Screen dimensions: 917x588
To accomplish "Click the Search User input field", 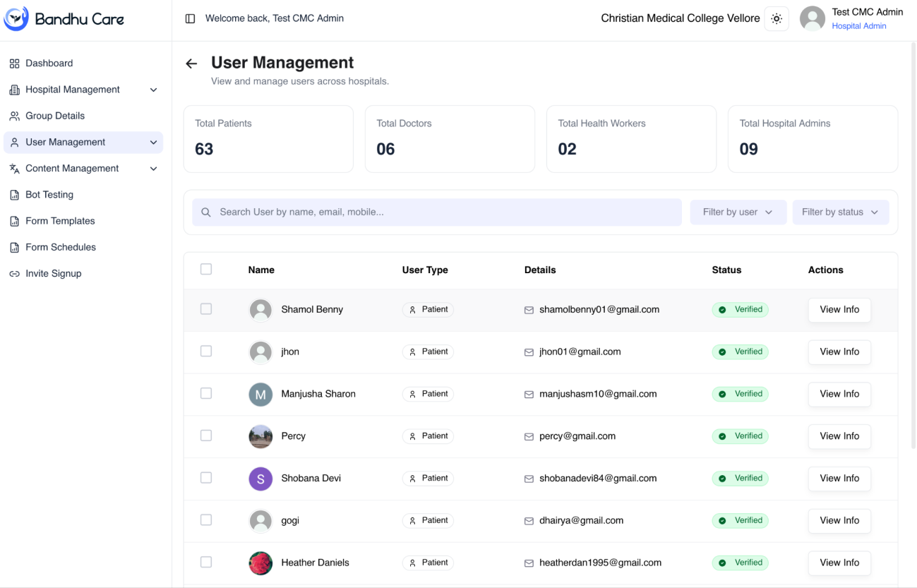I will pyautogui.click(x=437, y=212).
